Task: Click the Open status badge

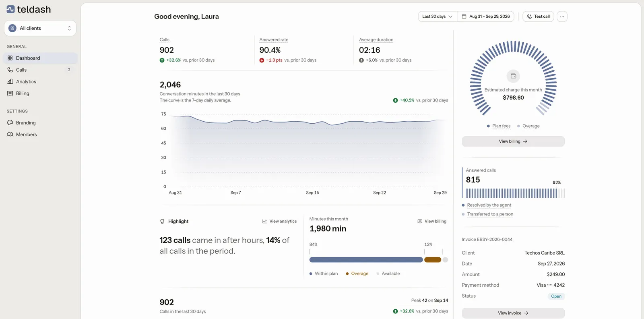Action: pos(556,296)
